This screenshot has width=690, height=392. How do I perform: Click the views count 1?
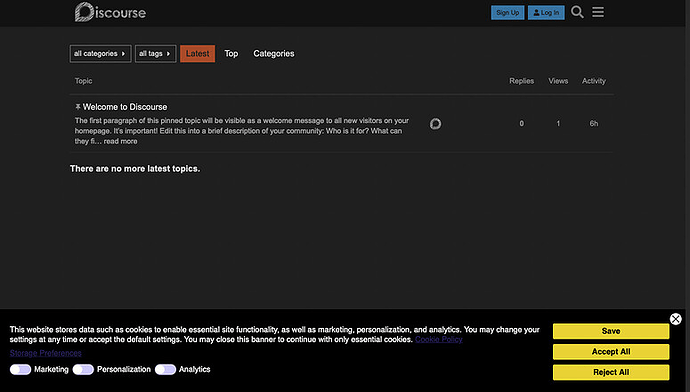click(558, 124)
